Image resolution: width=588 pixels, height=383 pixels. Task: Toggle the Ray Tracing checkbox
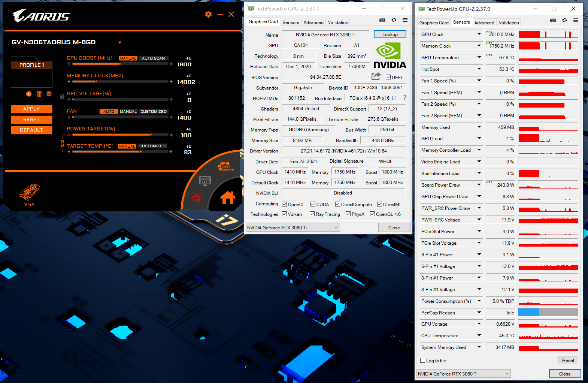pyautogui.click(x=312, y=214)
